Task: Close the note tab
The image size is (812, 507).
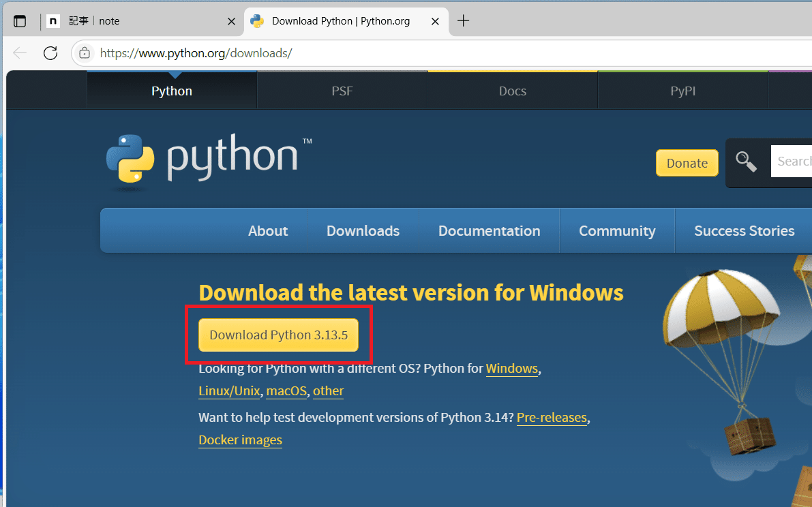Action: [231, 21]
